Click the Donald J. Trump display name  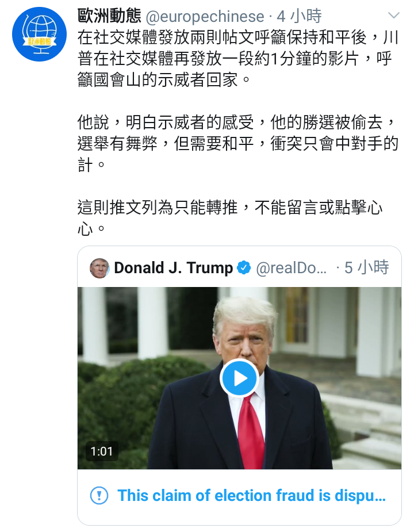(x=174, y=267)
